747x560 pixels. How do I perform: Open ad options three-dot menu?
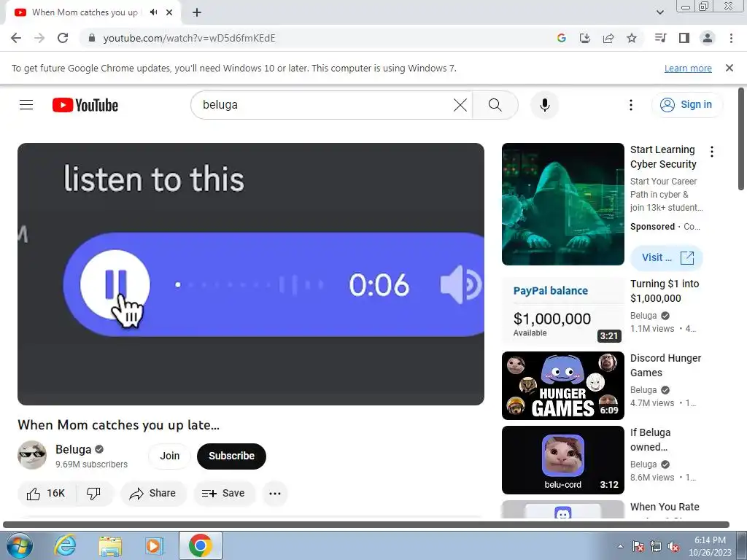pos(712,152)
